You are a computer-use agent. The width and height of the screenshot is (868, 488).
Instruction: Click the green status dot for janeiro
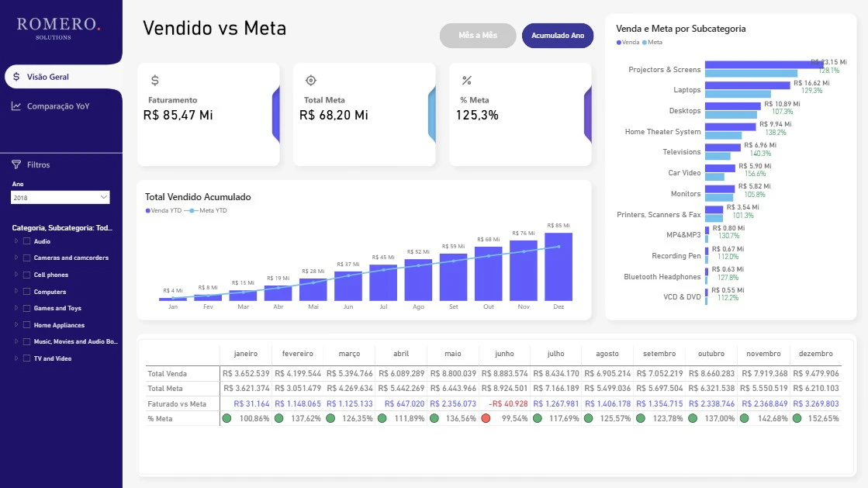227,418
